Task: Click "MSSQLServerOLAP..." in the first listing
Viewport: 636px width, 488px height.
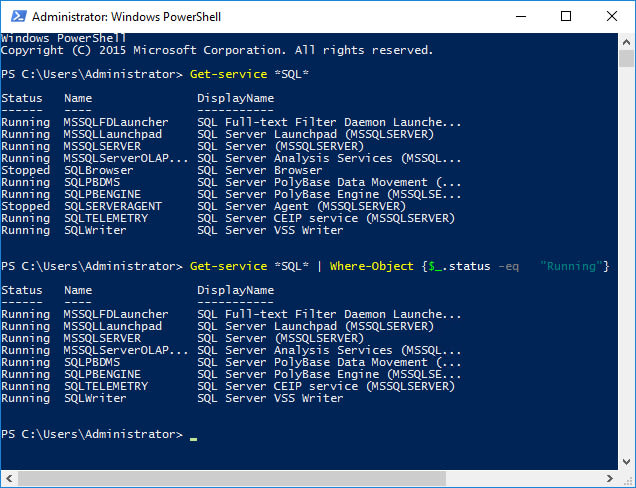Action: coord(127,158)
